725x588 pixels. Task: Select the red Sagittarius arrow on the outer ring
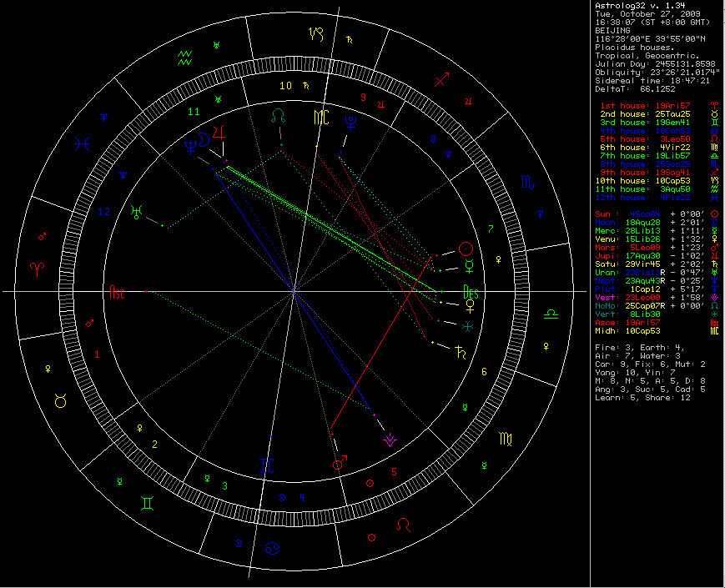(443, 80)
